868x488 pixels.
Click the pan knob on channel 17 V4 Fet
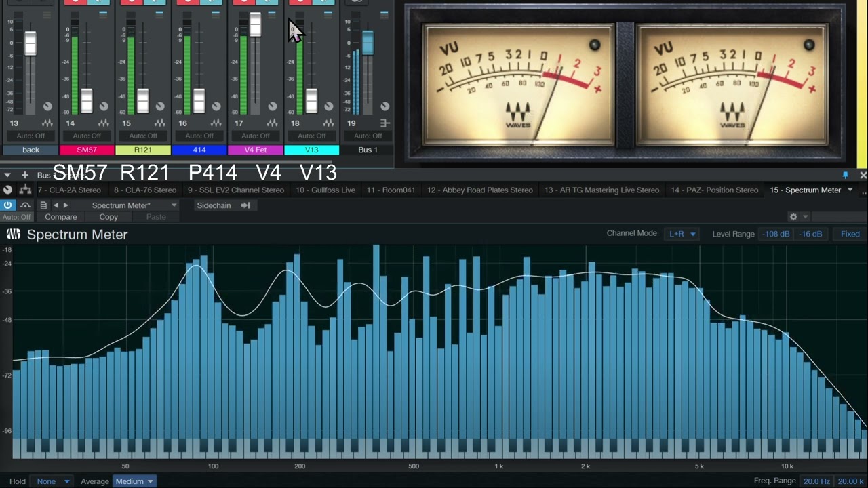tap(273, 106)
